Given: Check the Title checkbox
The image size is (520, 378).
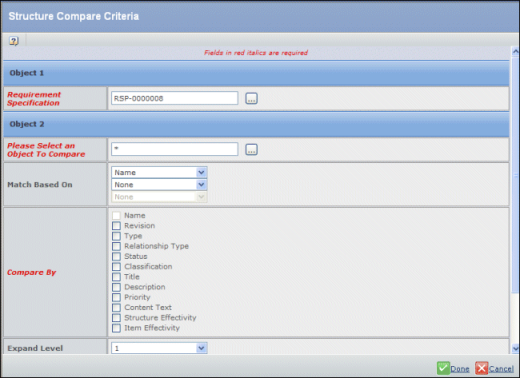Looking at the screenshot, I should pyautogui.click(x=116, y=277).
